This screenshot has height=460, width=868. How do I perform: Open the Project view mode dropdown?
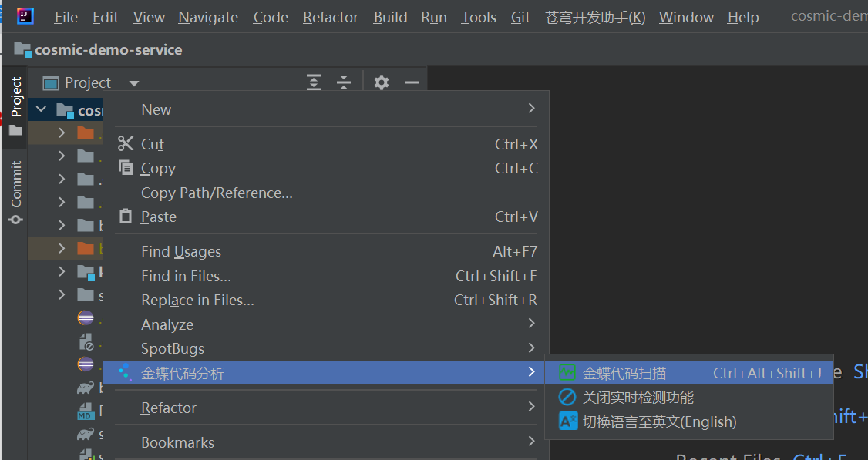[x=133, y=82]
